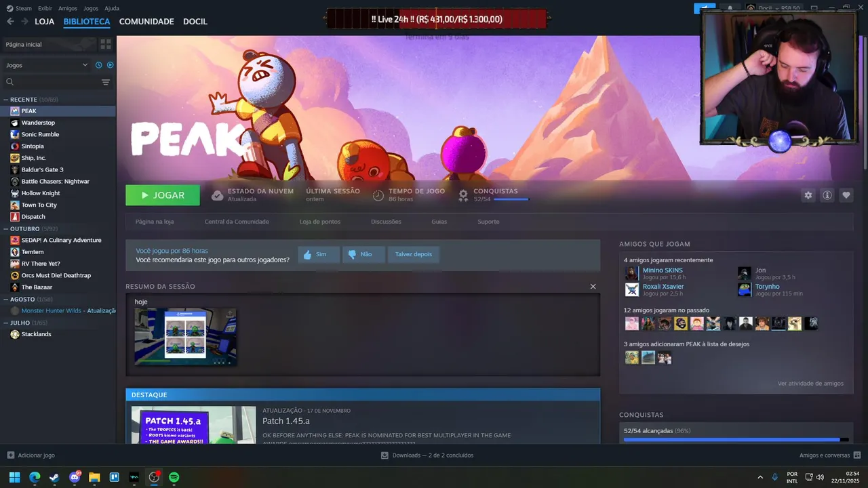
Task: Click the CONQUISTAS progress bar
Action: pyautogui.click(x=511, y=199)
